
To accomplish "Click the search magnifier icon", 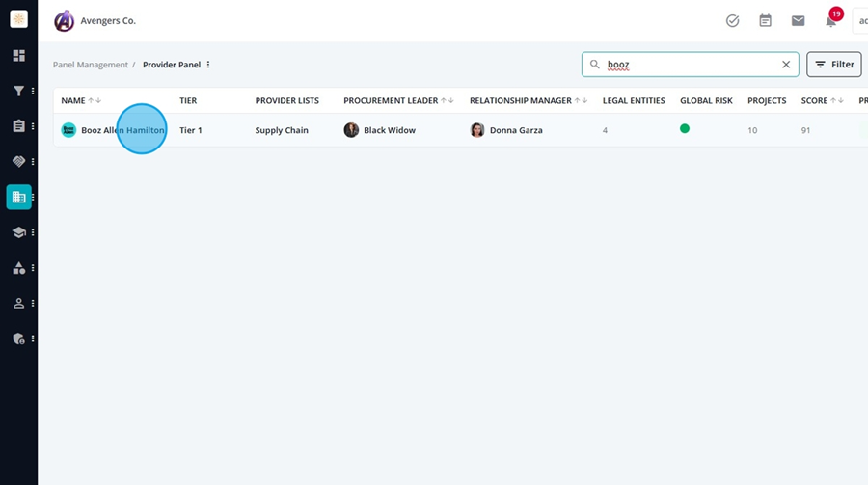I will click(x=594, y=65).
